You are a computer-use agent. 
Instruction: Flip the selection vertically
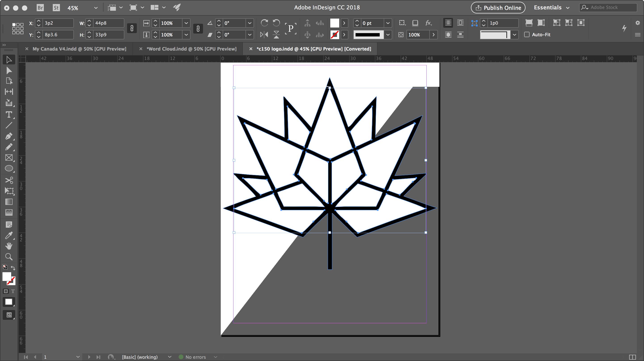(276, 34)
